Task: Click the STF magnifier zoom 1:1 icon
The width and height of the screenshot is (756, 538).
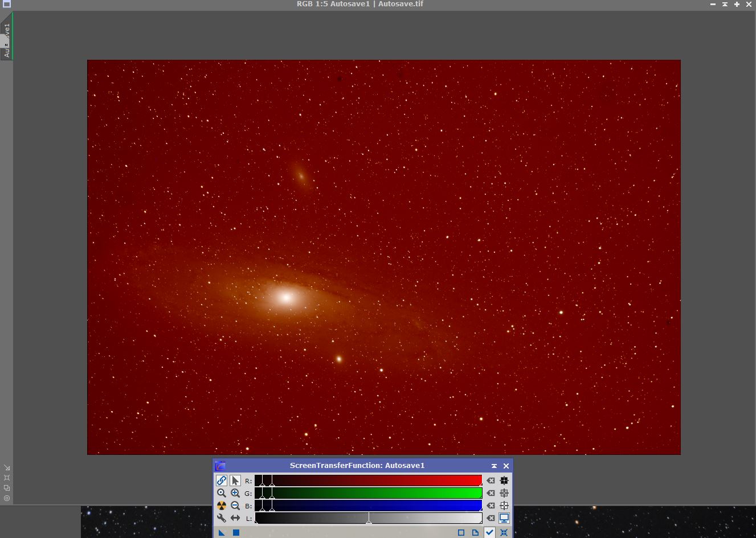Action: pyautogui.click(x=222, y=493)
